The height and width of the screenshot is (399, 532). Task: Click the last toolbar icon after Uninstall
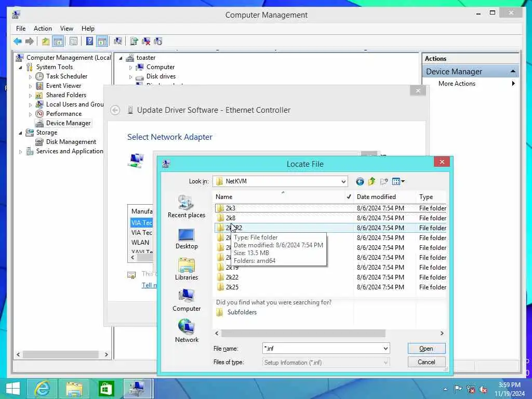[x=158, y=42]
